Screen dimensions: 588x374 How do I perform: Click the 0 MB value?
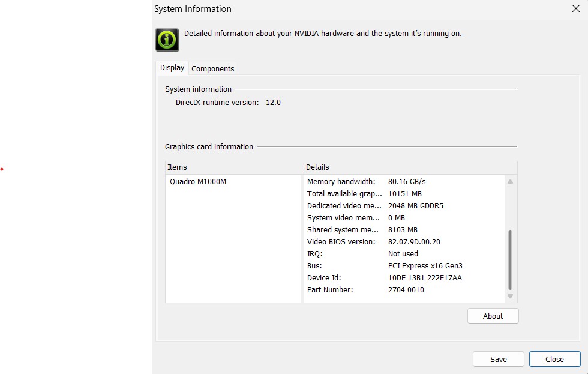coord(397,217)
